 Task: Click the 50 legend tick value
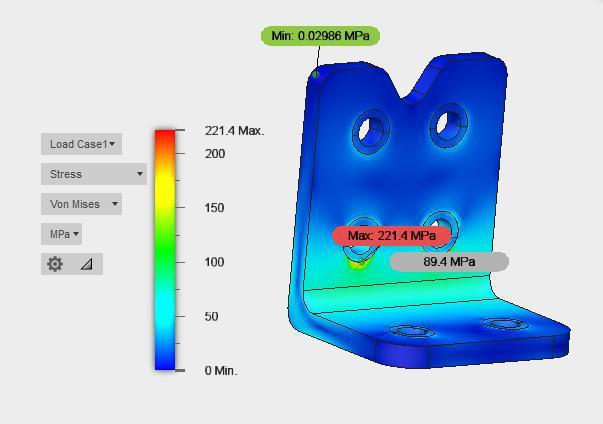click(x=211, y=316)
